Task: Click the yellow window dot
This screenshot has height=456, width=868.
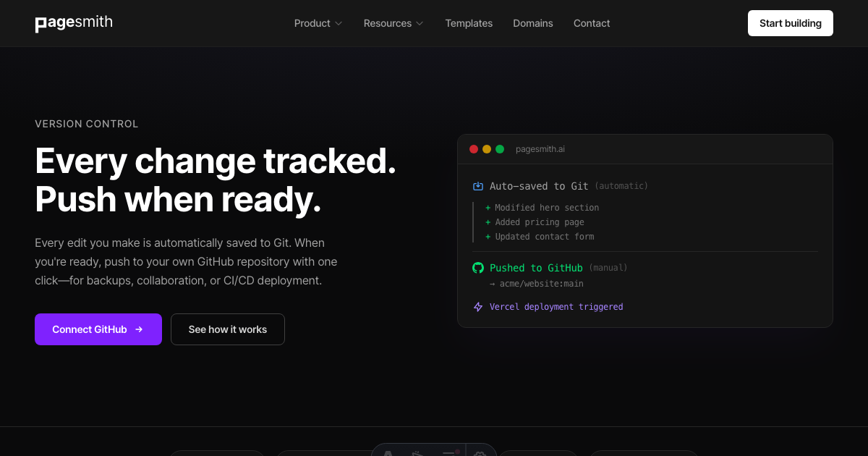Action: coord(487,149)
